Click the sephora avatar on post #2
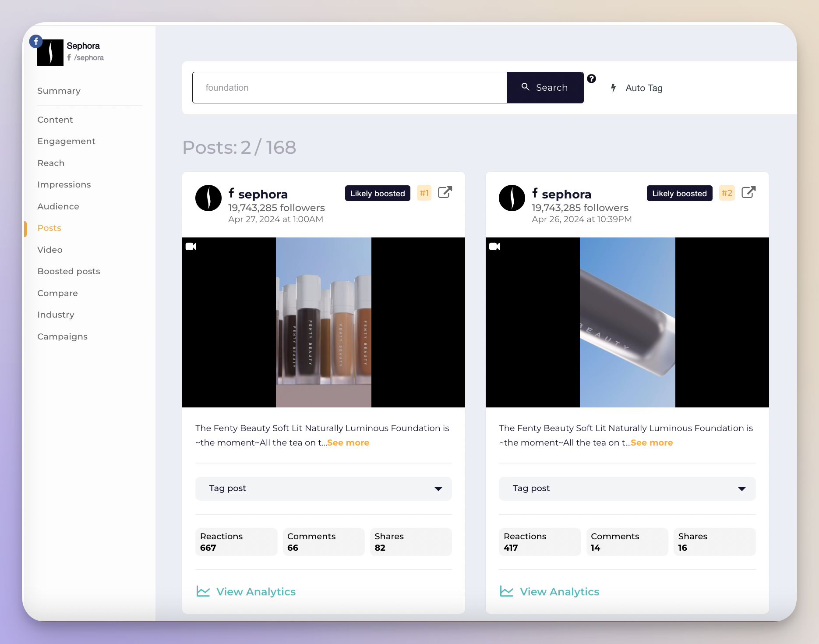This screenshot has width=819, height=644. [512, 198]
